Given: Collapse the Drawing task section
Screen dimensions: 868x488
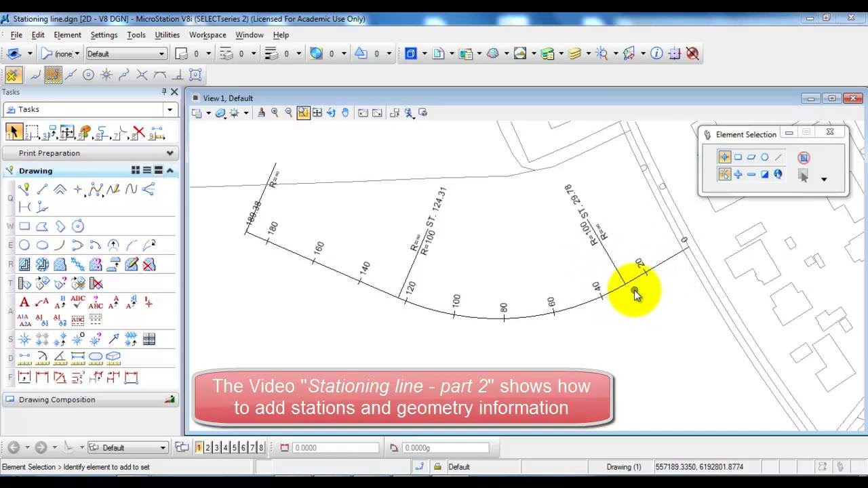Looking at the screenshot, I should point(170,171).
